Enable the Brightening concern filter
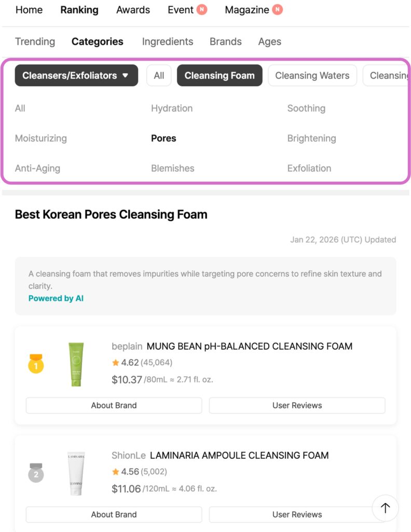The height and width of the screenshot is (532, 411). [311, 138]
